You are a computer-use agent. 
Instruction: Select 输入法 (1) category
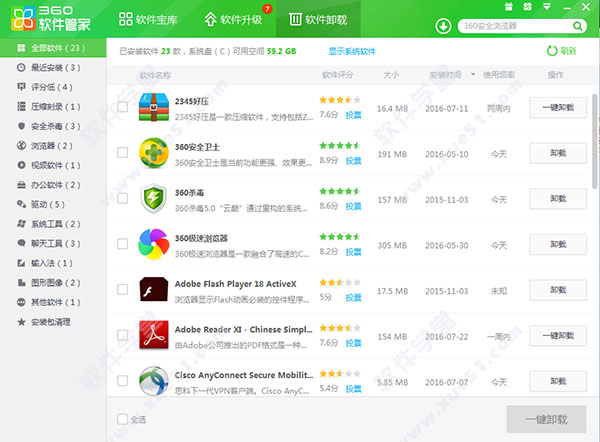53,263
